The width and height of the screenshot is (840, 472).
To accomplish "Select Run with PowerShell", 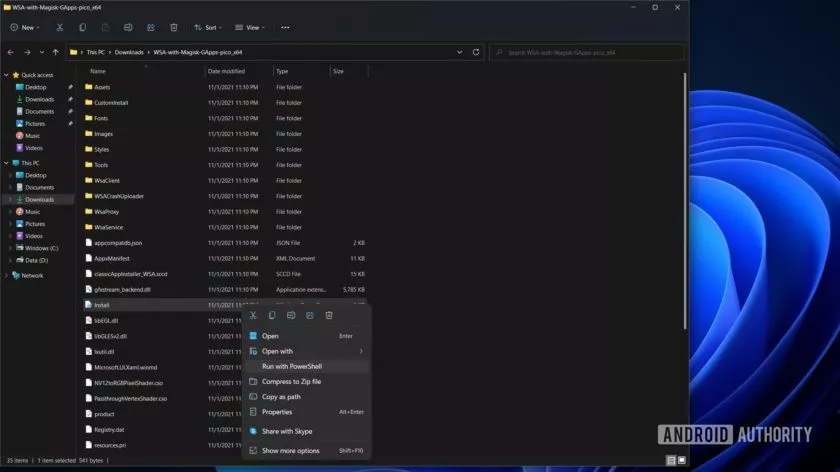I will 292,366.
